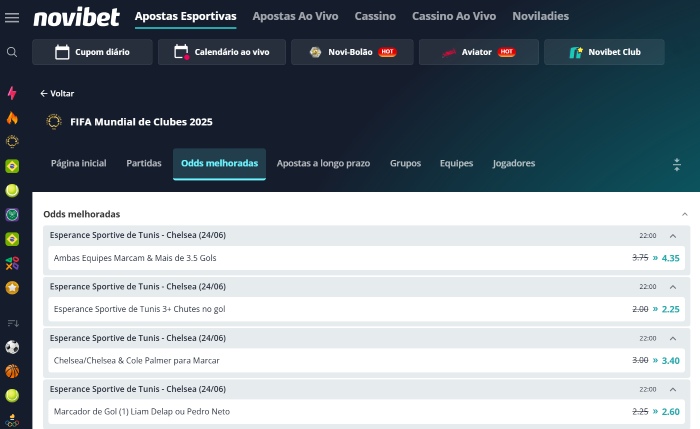Switch to Apostas Esportivas top tab
This screenshot has width=700, height=429.
(x=186, y=16)
